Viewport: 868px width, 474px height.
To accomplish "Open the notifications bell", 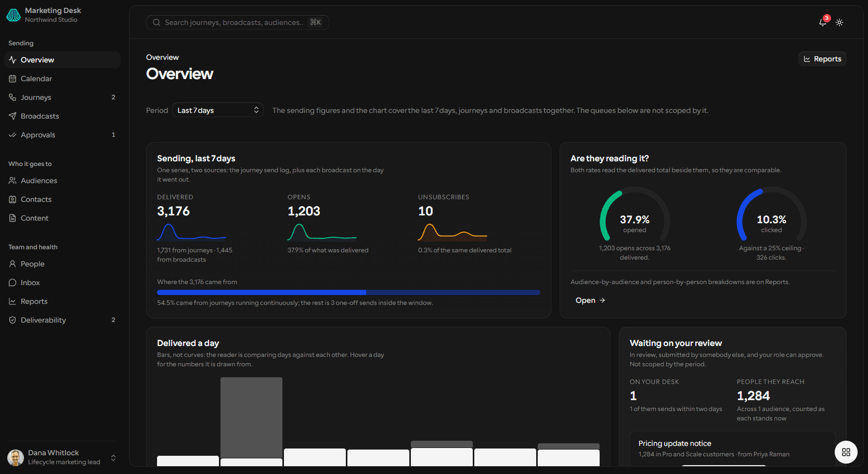I will pyautogui.click(x=823, y=22).
